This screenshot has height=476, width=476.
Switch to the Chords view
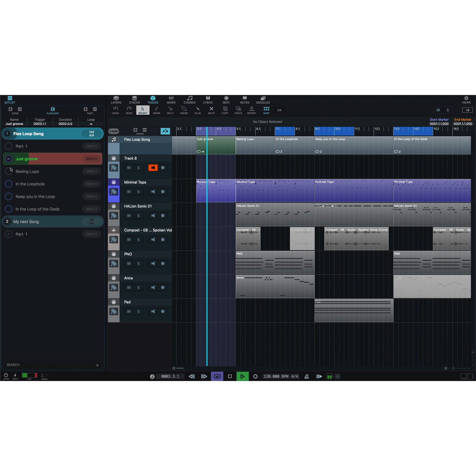pos(189,99)
